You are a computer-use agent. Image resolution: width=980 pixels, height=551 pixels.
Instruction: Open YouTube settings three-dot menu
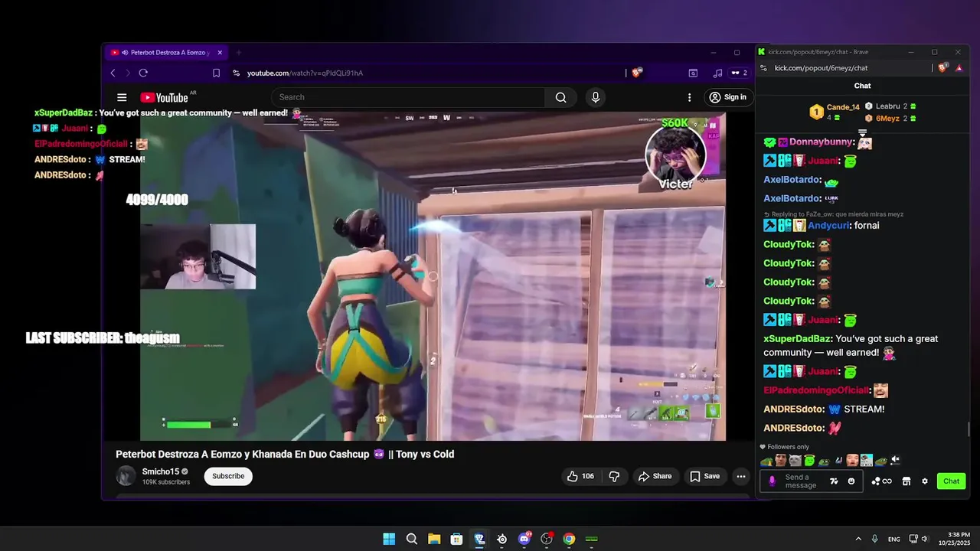pyautogui.click(x=689, y=97)
